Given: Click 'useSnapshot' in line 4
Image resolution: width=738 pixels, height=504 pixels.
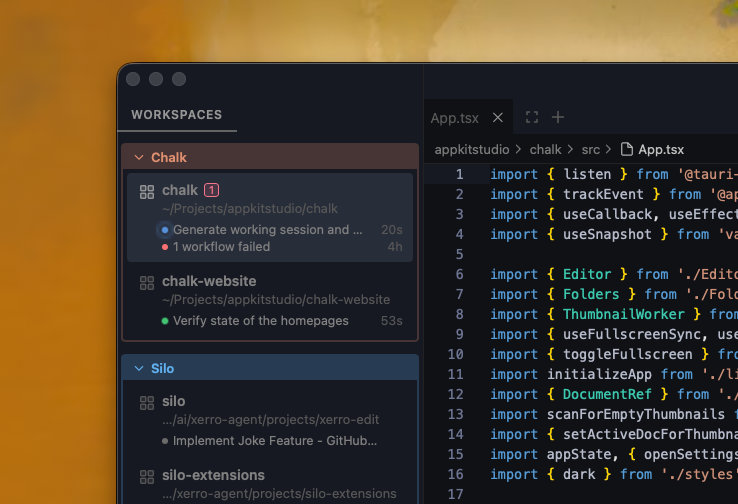Looking at the screenshot, I should coord(607,234).
